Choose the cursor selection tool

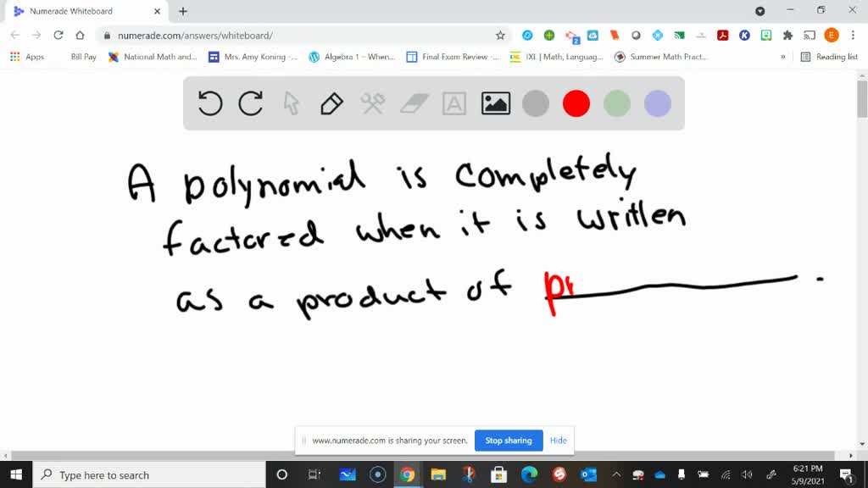(x=291, y=103)
